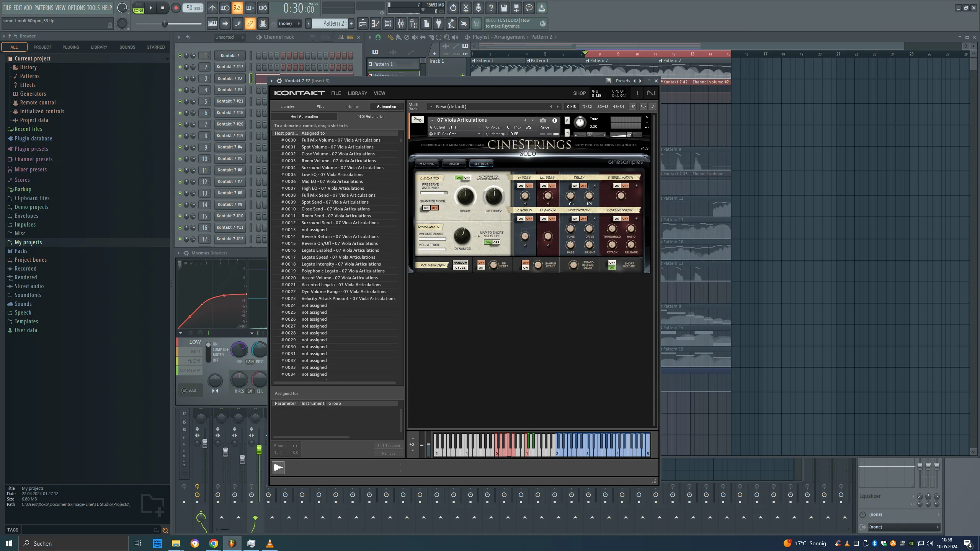The width and height of the screenshot is (980, 551).
Task: Open the CineStrings MAPPING page
Action: pos(427,164)
